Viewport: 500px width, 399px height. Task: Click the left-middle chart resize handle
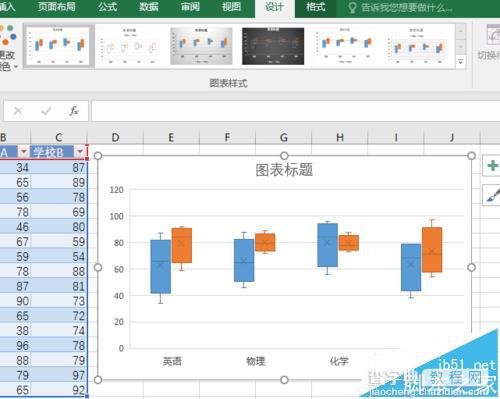click(x=98, y=267)
